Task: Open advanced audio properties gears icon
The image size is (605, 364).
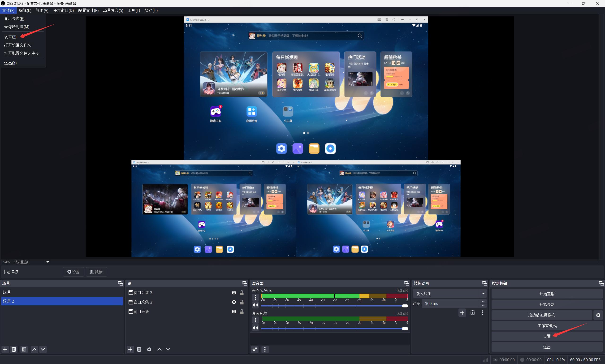Action: pos(255,349)
